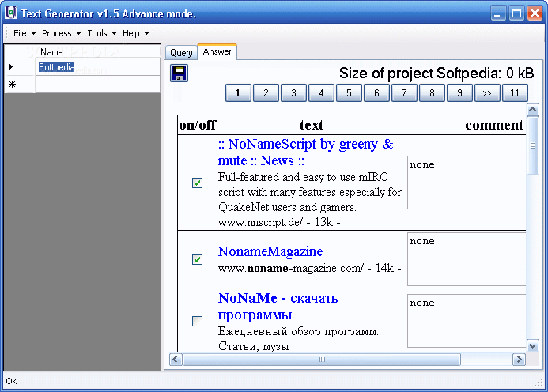Go to results page 1
This screenshot has height=392, width=548.
tap(238, 93)
